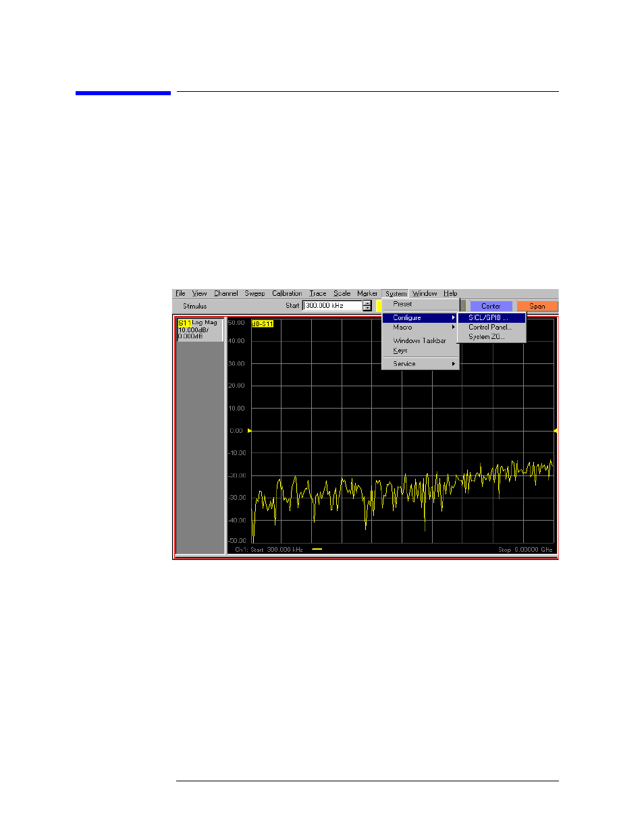Open the View menu

point(199,294)
